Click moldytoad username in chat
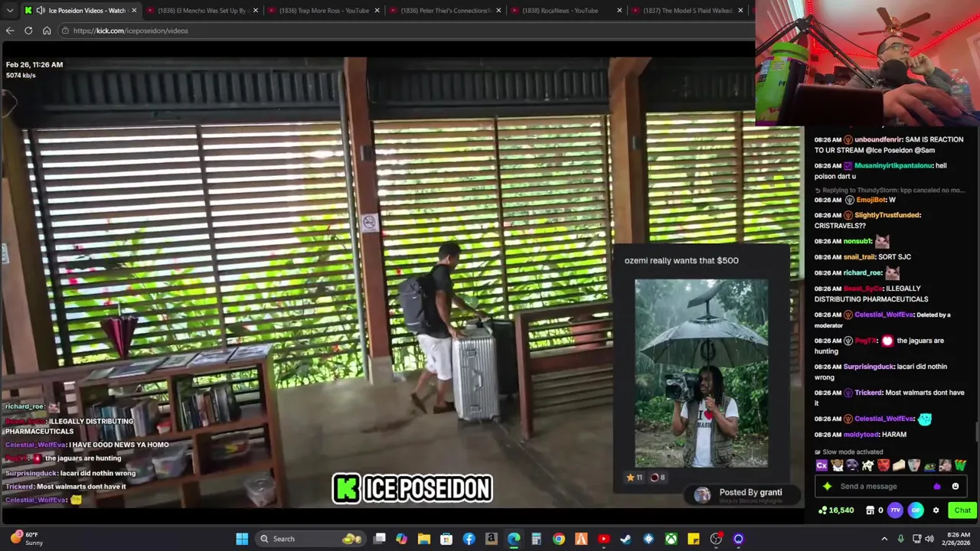 (x=861, y=435)
